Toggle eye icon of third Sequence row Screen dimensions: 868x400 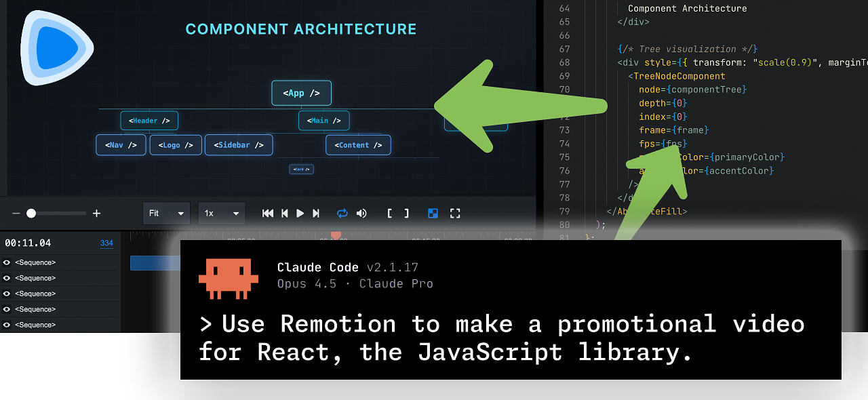point(6,294)
